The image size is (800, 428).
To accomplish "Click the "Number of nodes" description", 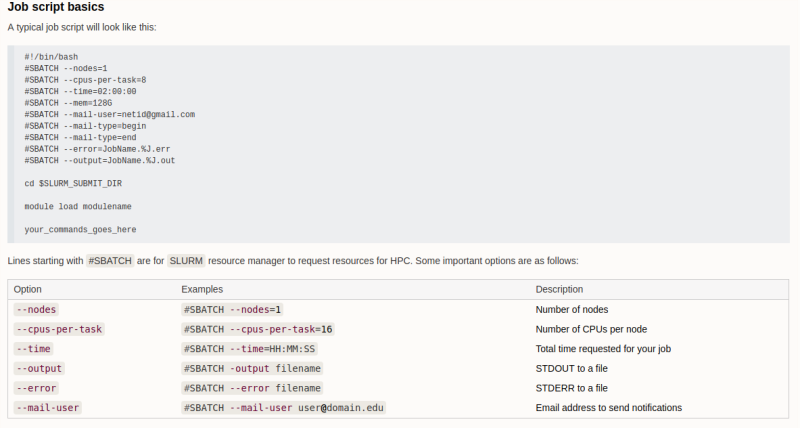I will pyautogui.click(x=572, y=310).
